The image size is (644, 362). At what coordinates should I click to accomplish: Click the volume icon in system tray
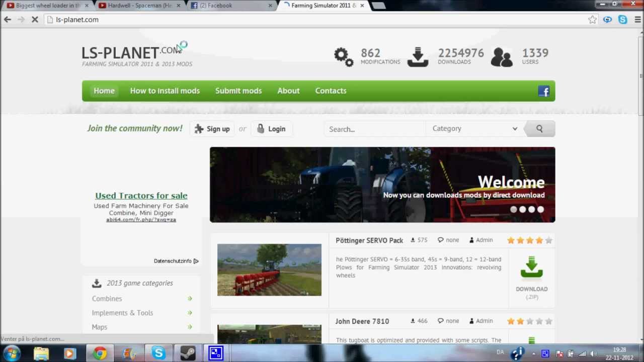(x=594, y=353)
